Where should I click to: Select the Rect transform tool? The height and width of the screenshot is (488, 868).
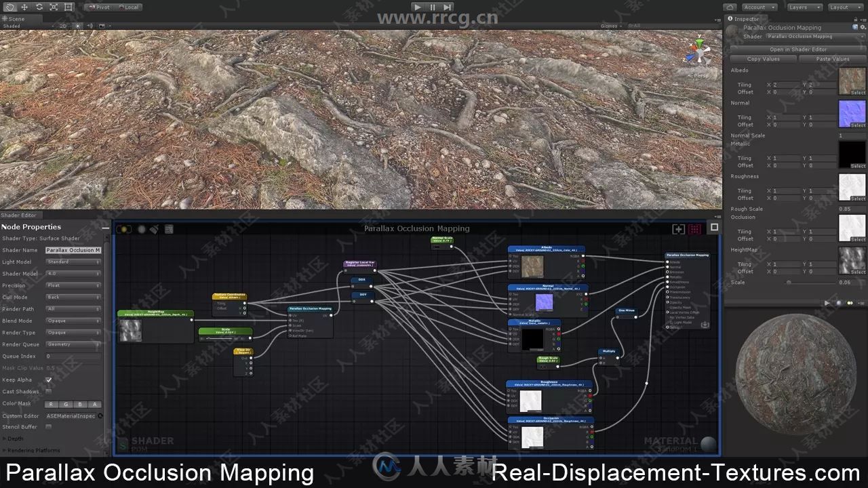coord(67,7)
